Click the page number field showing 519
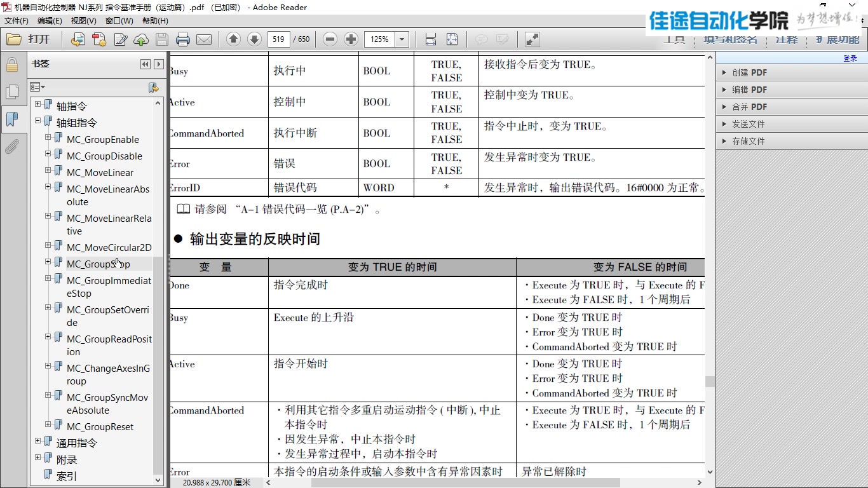868x488 pixels. click(278, 39)
